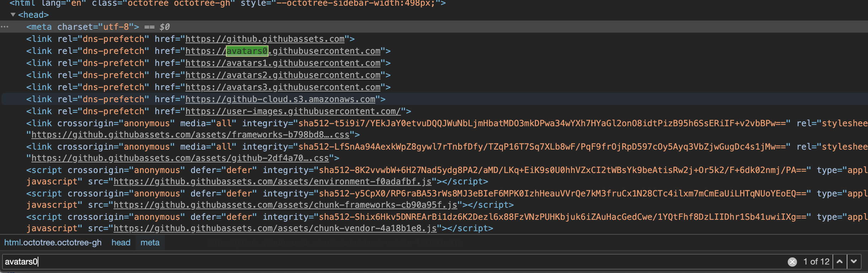Go to previous search result

[x=840, y=262]
